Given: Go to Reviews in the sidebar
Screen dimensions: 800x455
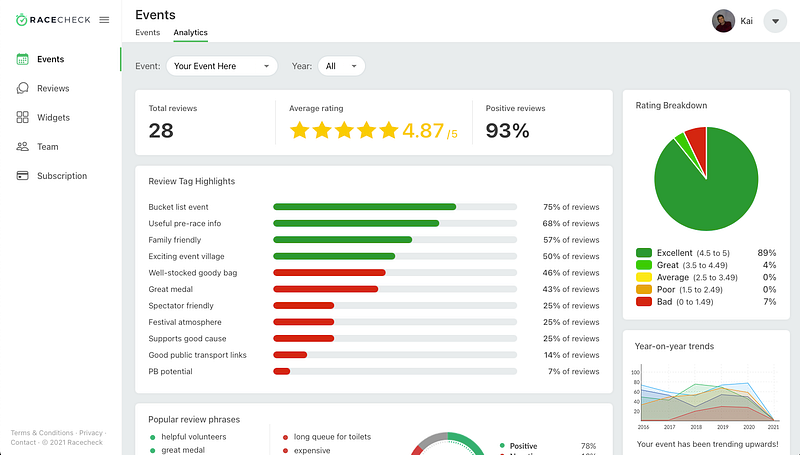Looking at the screenshot, I should pos(53,88).
